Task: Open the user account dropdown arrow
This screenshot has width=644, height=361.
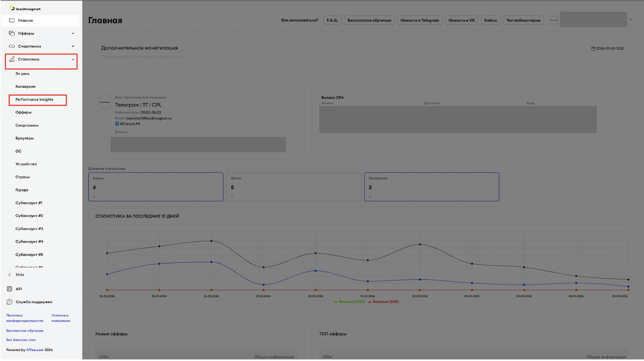Action: point(631,20)
